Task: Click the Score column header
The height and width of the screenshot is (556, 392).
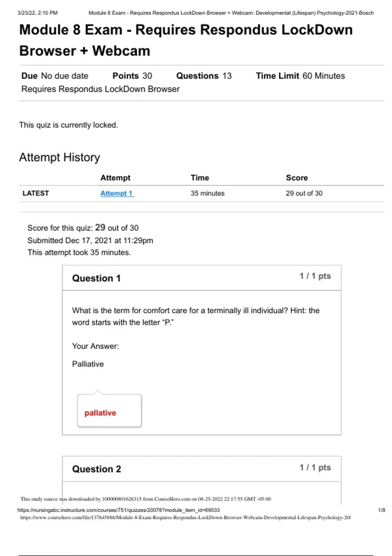Action: click(297, 178)
